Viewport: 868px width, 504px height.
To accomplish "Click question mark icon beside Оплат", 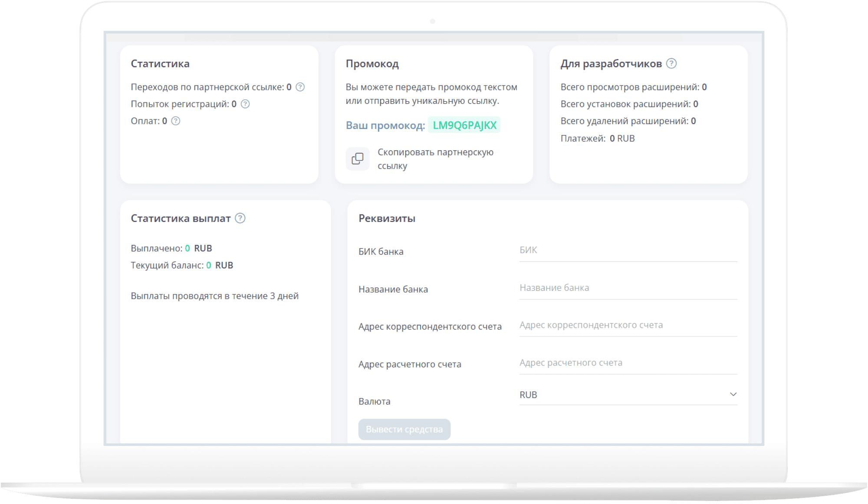I will click(x=175, y=121).
